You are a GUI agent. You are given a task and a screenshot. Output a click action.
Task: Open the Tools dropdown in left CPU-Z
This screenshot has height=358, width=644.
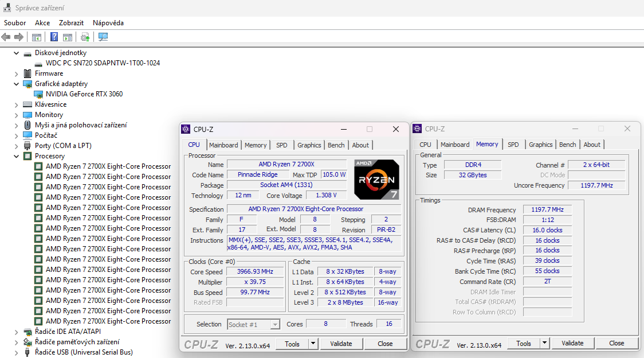tap(313, 343)
